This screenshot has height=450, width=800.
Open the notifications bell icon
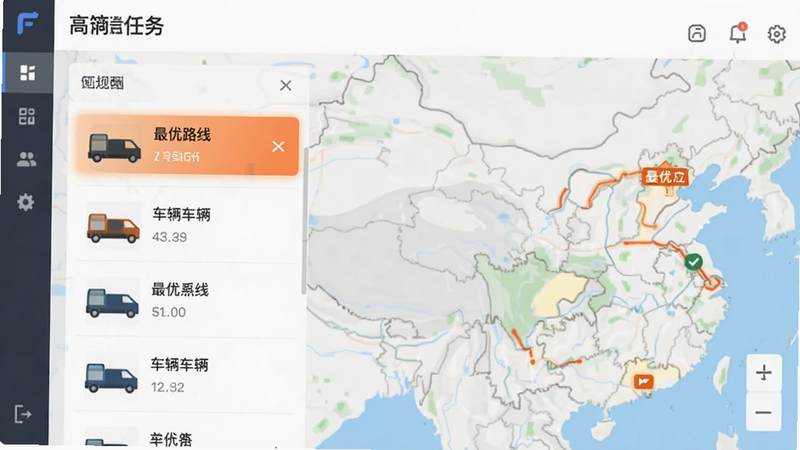pos(738,33)
